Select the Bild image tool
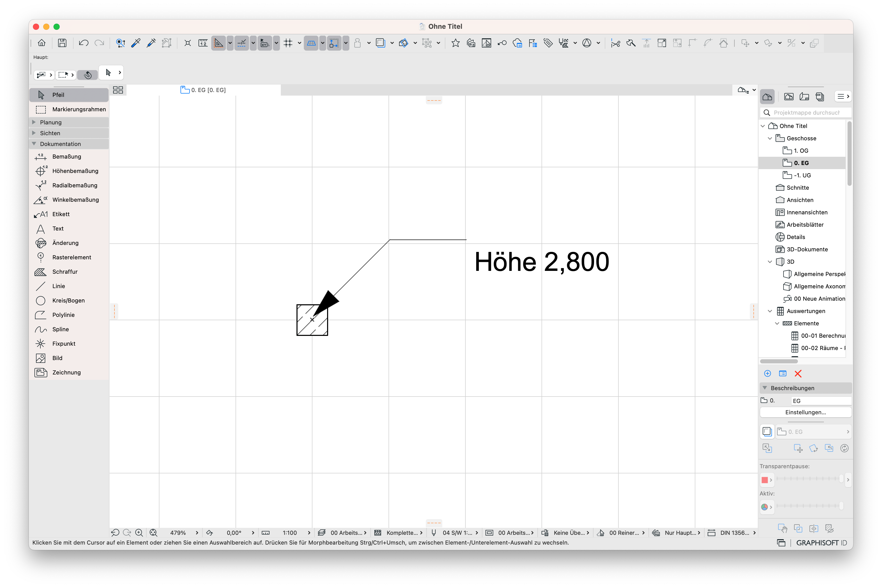 pos(69,358)
